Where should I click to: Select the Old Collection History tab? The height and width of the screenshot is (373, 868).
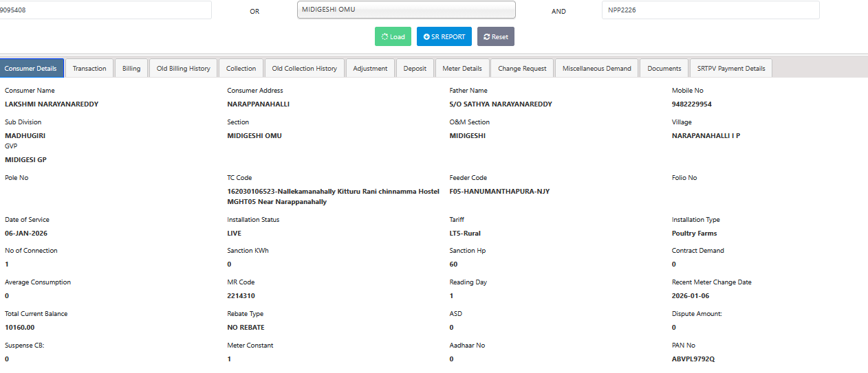[x=304, y=68]
